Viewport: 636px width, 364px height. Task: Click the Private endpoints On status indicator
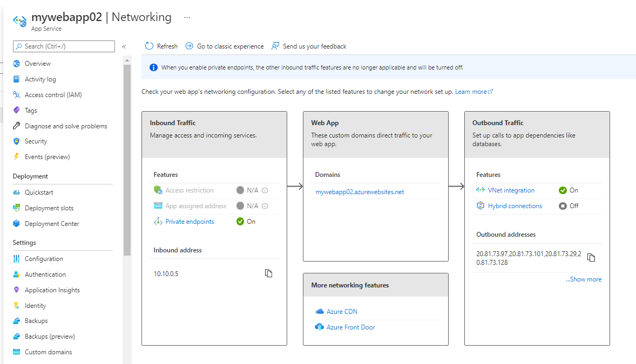point(240,222)
